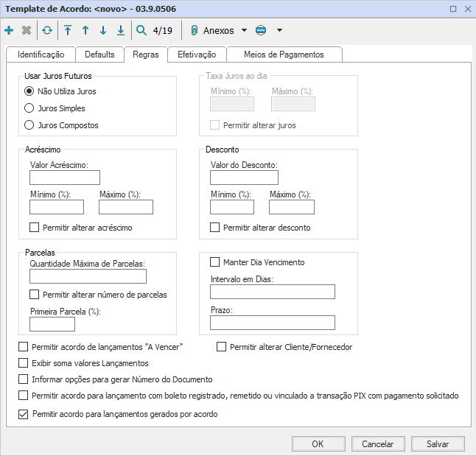Switch to the Efetivação tab
476x456 pixels.
196,55
